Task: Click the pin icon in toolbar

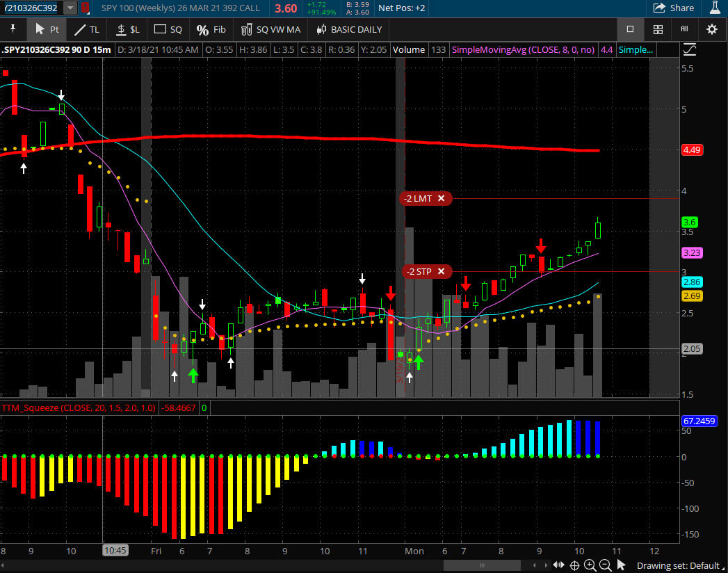Action: [13, 29]
